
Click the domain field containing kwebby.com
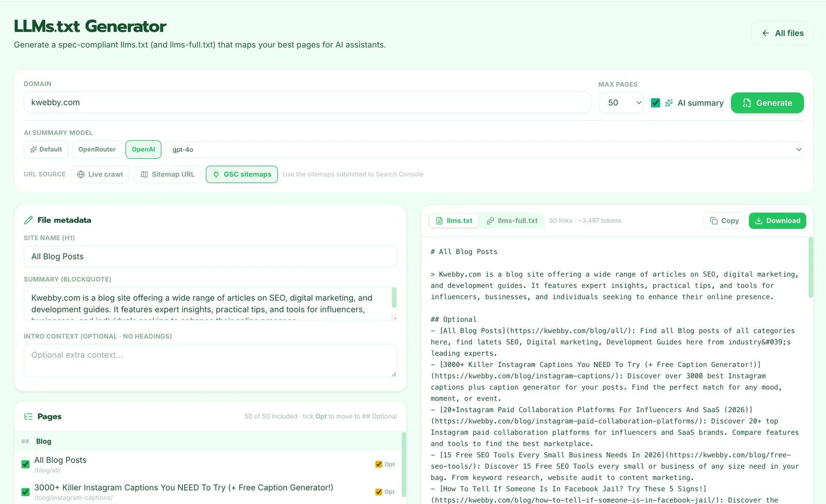307,103
